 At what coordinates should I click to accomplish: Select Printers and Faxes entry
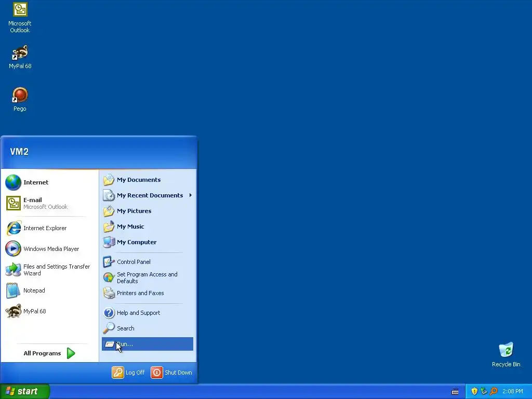point(148,293)
